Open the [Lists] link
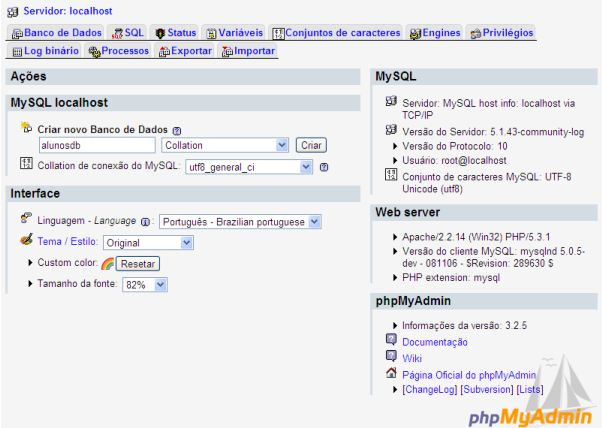 coord(530,390)
